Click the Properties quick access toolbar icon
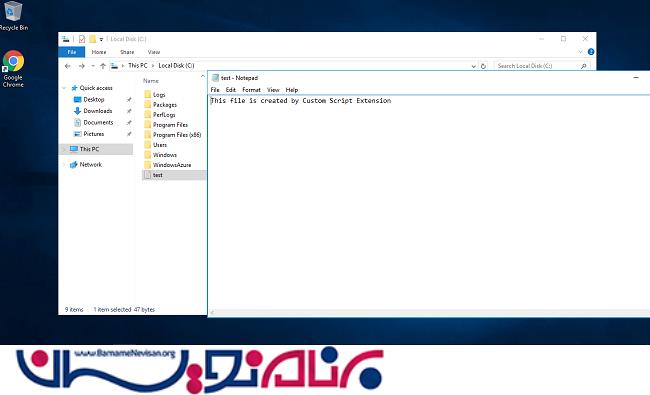Viewport: 650px width, 395px height. [x=82, y=39]
